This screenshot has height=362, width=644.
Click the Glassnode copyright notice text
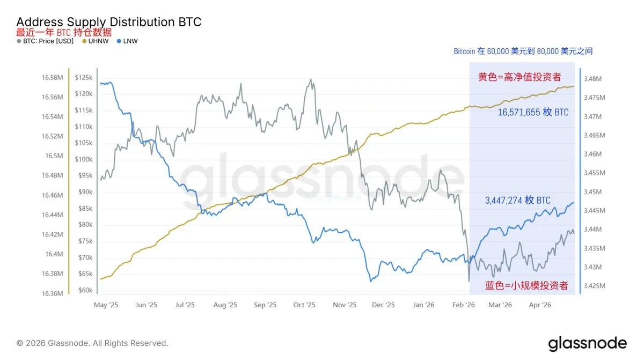(92, 343)
